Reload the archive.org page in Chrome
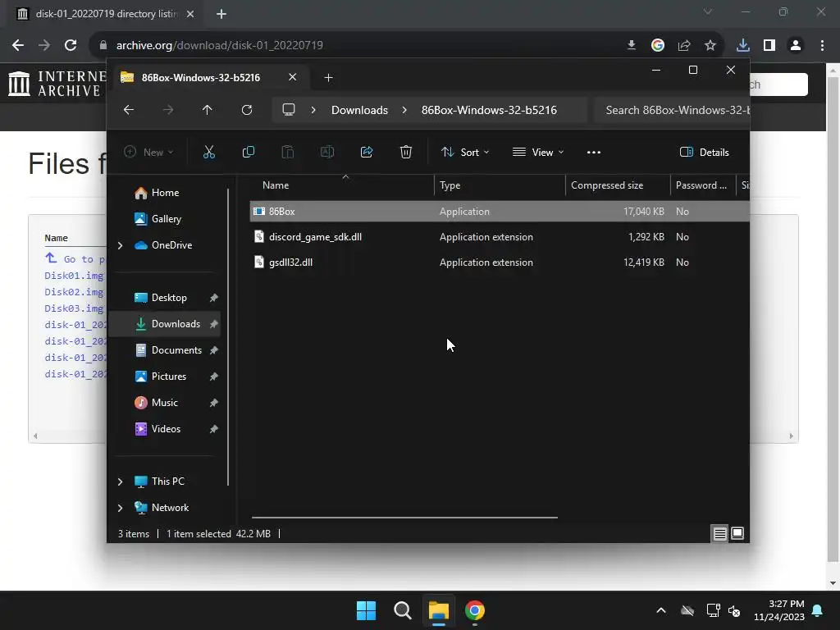The height and width of the screenshot is (630, 840). coord(71,45)
